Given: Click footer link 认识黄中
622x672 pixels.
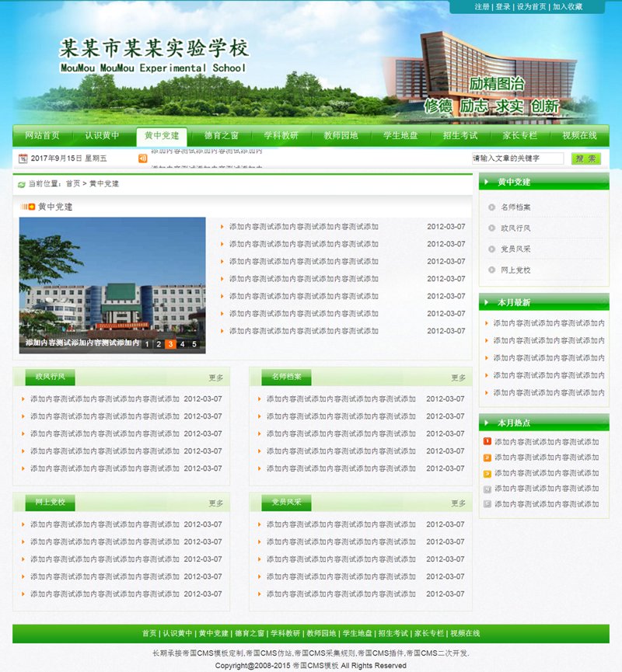Looking at the screenshot, I should tap(177, 633).
